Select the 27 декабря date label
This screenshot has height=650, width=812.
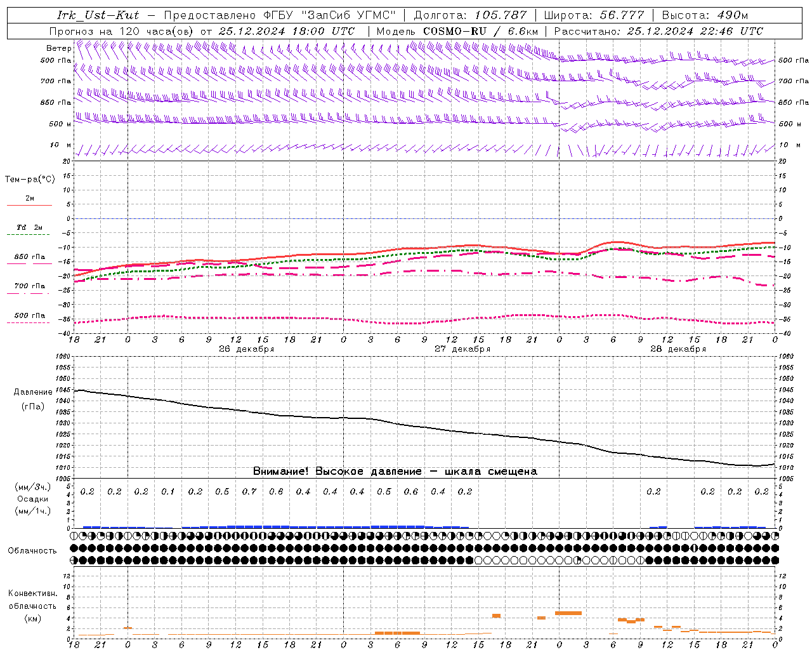(462, 349)
